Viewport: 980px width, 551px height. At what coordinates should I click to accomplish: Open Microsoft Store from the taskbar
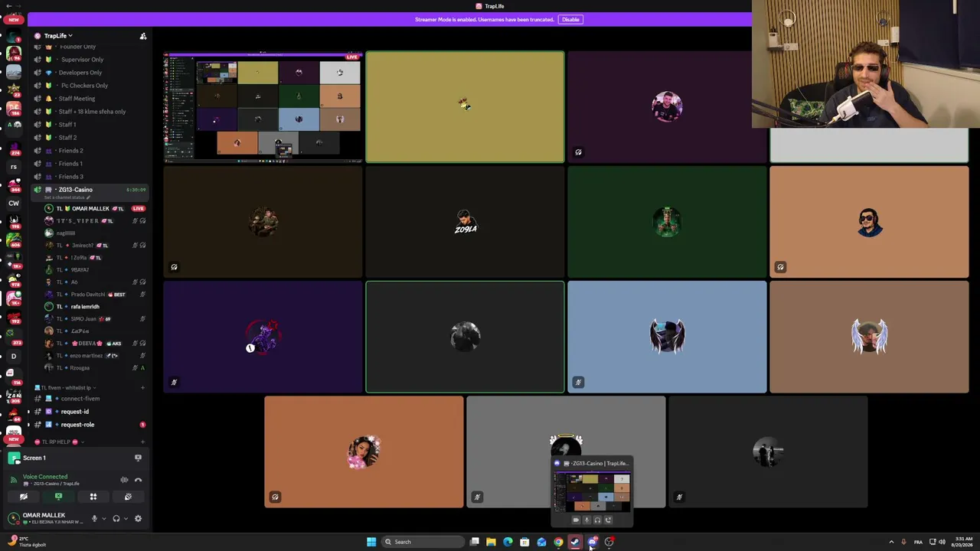[524, 542]
